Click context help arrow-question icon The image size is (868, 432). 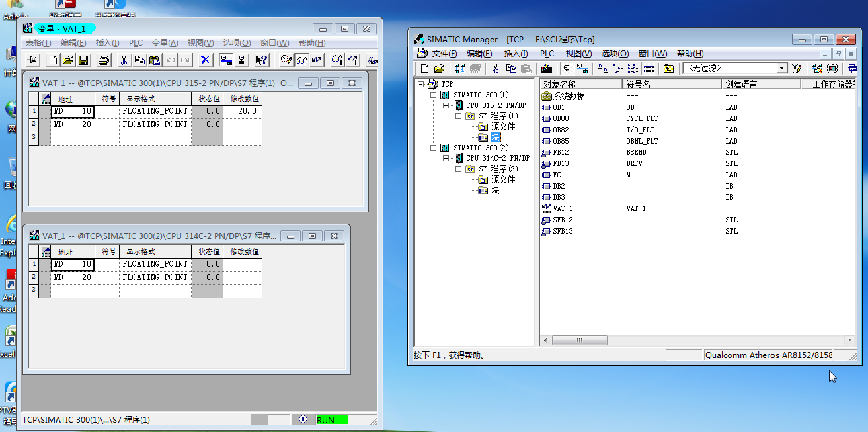pos(262,60)
